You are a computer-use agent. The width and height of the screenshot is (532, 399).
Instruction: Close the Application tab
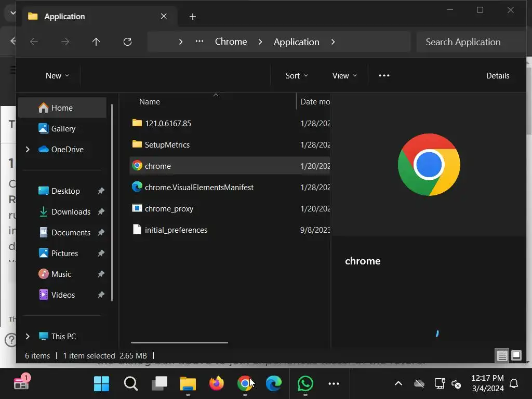click(x=164, y=16)
